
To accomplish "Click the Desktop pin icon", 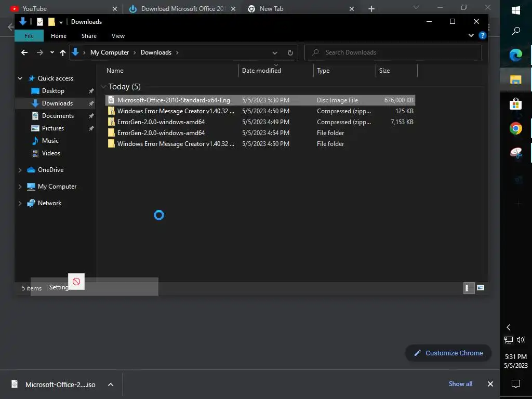I will click(91, 91).
